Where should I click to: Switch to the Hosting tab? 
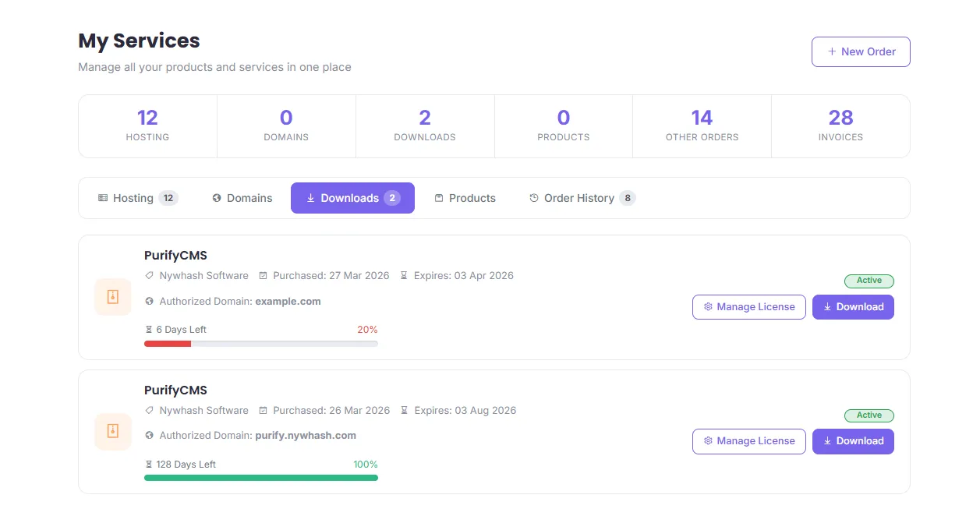138,198
